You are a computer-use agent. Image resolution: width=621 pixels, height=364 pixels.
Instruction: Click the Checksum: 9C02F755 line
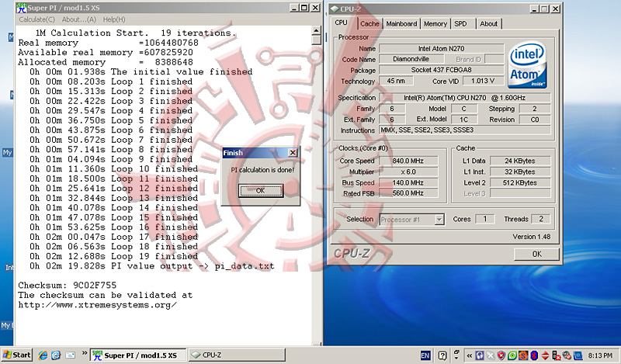(68, 285)
